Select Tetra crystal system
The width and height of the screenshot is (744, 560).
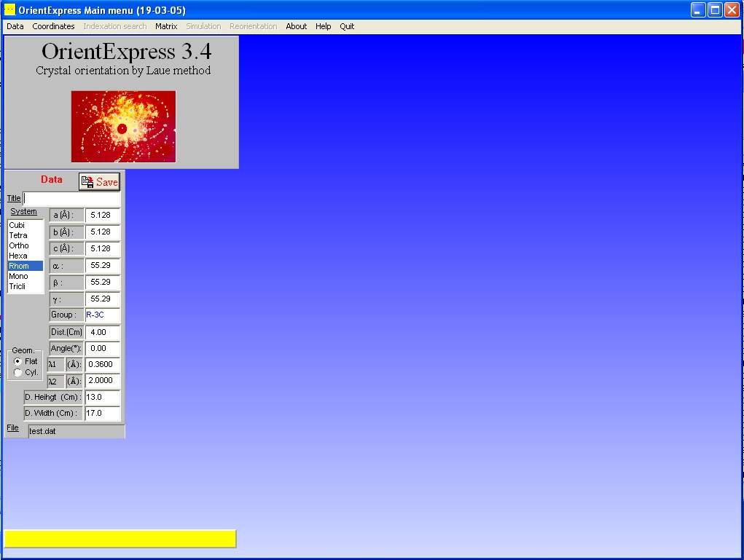tap(26, 235)
